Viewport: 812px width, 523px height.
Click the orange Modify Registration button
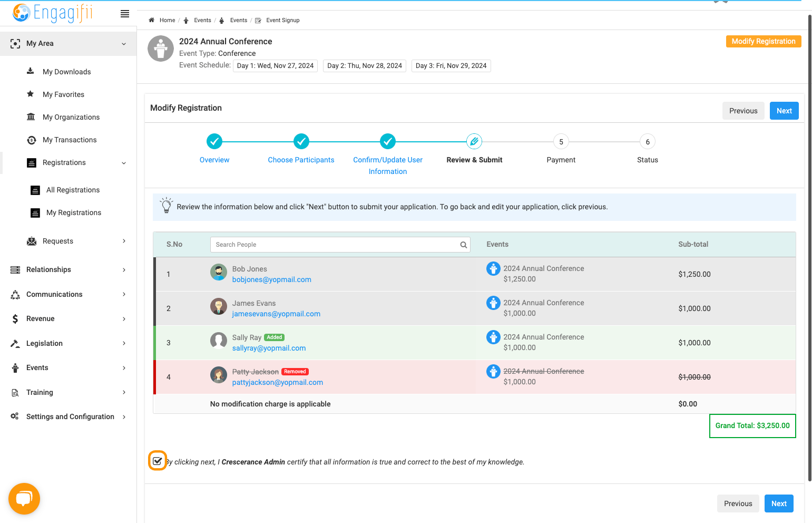point(764,41)
